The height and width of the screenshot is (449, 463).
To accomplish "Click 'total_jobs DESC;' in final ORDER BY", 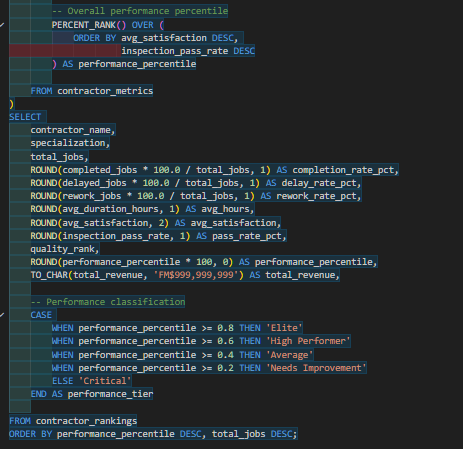I will 254,434.
